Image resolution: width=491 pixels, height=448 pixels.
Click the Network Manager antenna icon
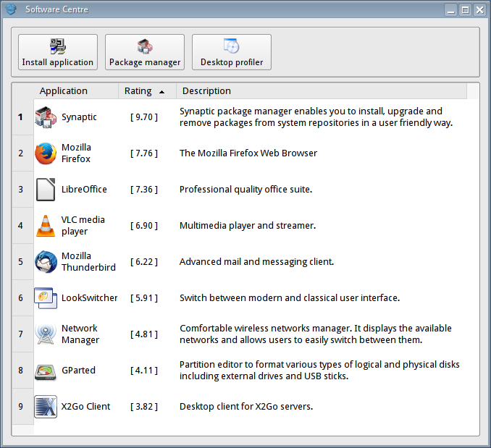(46, 334)
